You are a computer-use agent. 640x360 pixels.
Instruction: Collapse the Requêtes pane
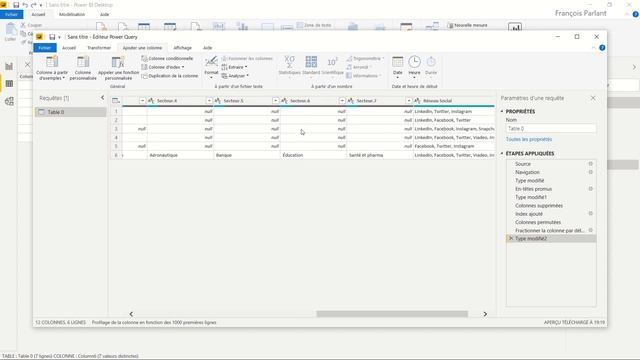click(x=102, y=98)
